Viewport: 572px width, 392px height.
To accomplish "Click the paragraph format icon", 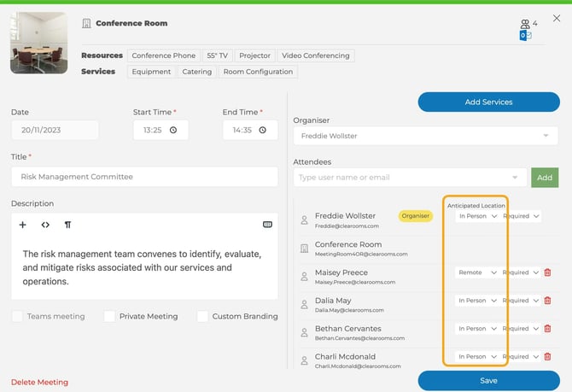I will (x=67, y=225).
